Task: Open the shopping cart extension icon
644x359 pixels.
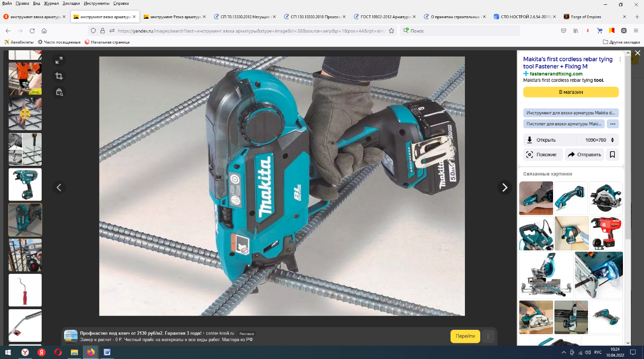Action: (599, 31)
